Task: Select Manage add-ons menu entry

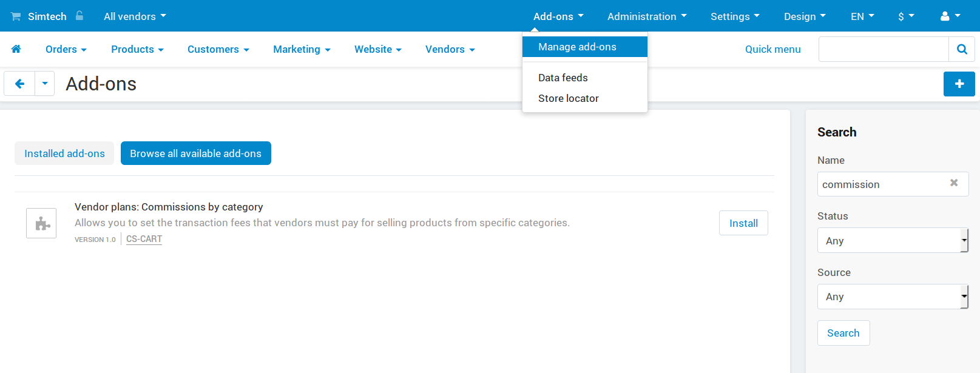Action: coord(585,47)
